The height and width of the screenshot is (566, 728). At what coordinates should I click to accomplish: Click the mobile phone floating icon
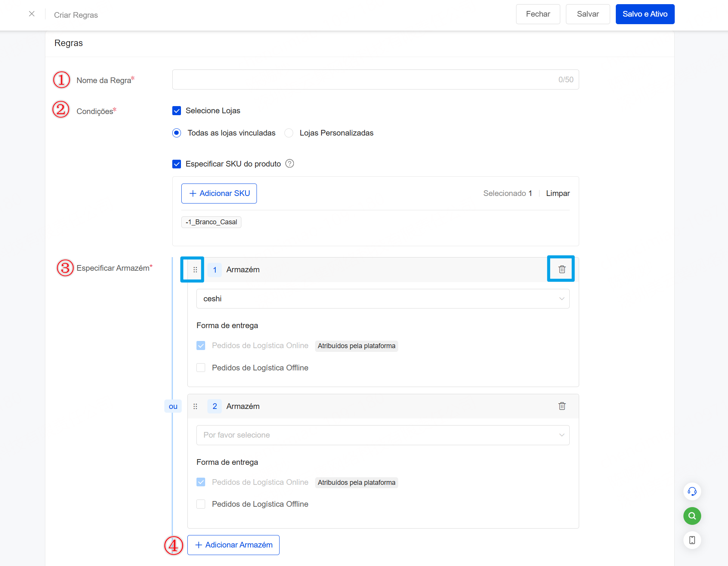coord(692,540)
